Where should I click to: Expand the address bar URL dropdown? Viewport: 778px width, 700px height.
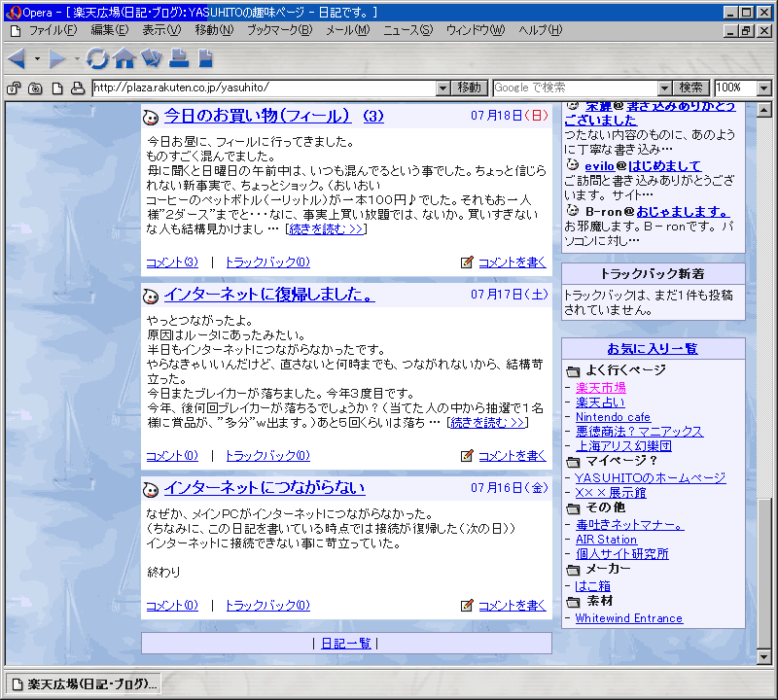coord(443,88)
